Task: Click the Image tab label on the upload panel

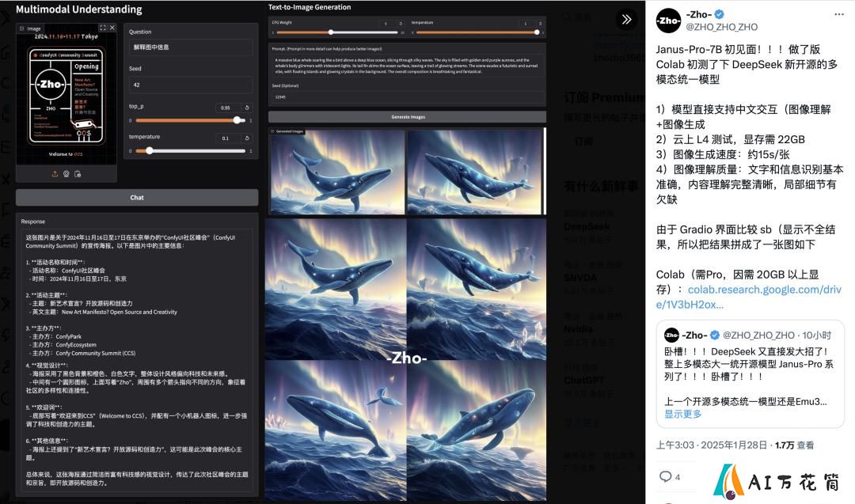Action: click(31, 28)
